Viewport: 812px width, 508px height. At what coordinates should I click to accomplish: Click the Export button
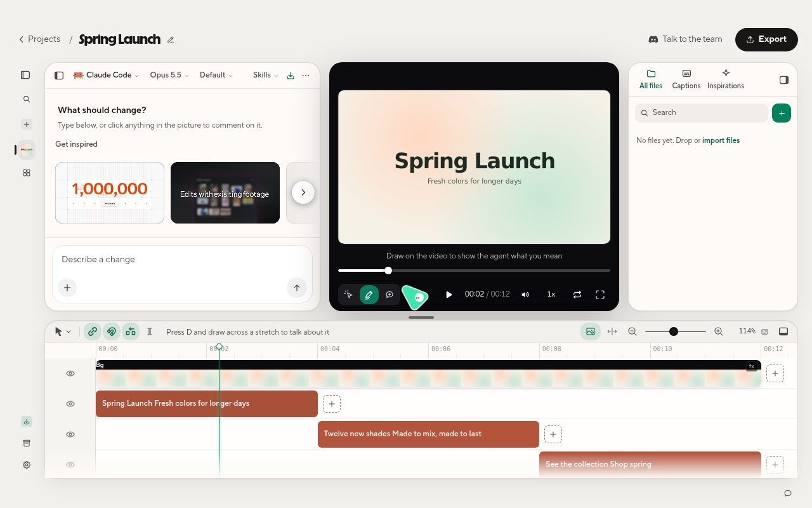click(766, 39)
